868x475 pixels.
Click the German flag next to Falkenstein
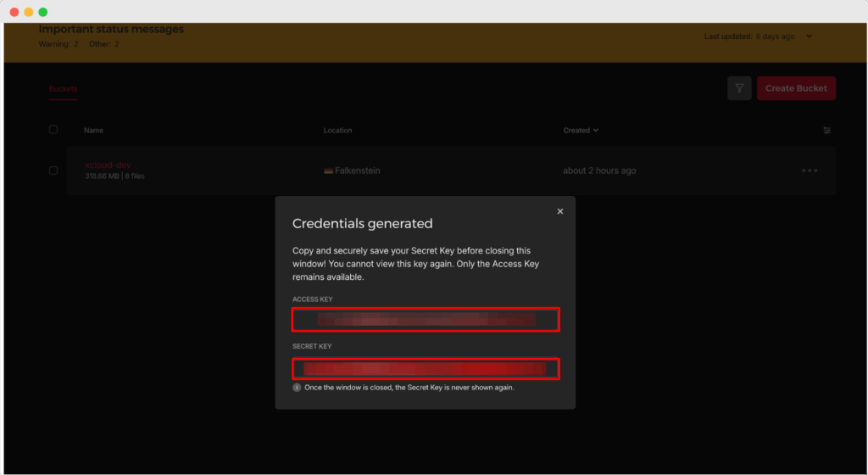[328, 170]
